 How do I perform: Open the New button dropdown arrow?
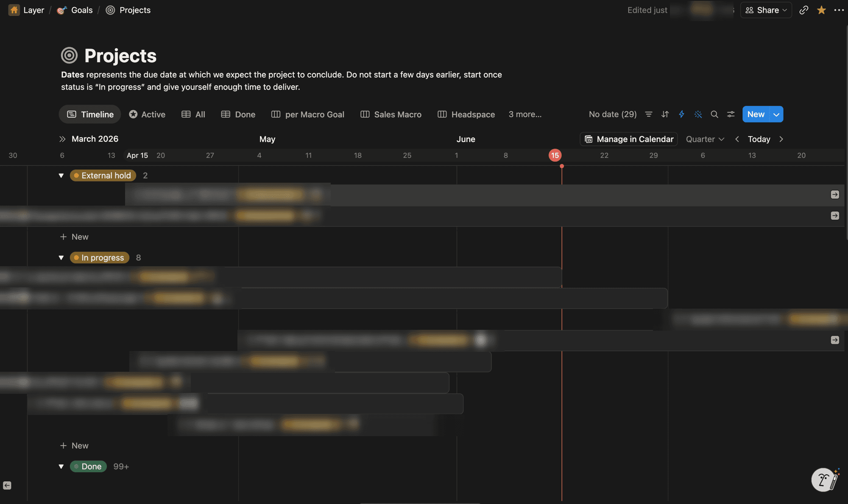(x=776, y=114)
